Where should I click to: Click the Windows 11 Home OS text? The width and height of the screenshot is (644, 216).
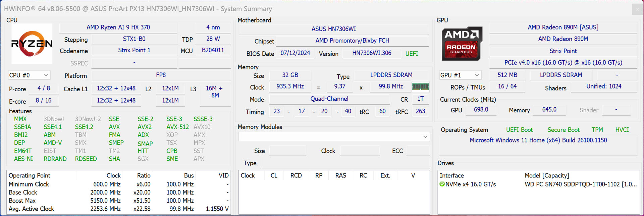(538, 140)
